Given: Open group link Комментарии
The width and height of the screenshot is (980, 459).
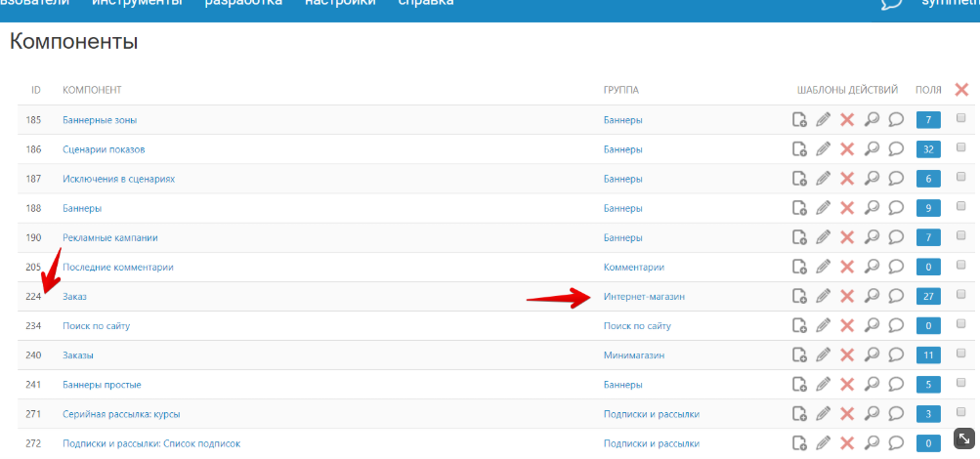Looking at the screenshot, I should [x=634, y=268].
